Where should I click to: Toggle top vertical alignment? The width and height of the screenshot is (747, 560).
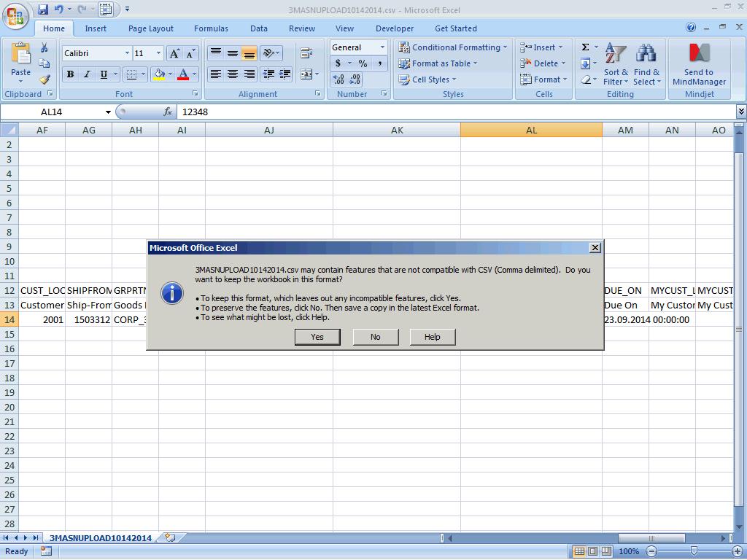pos(216,52)
